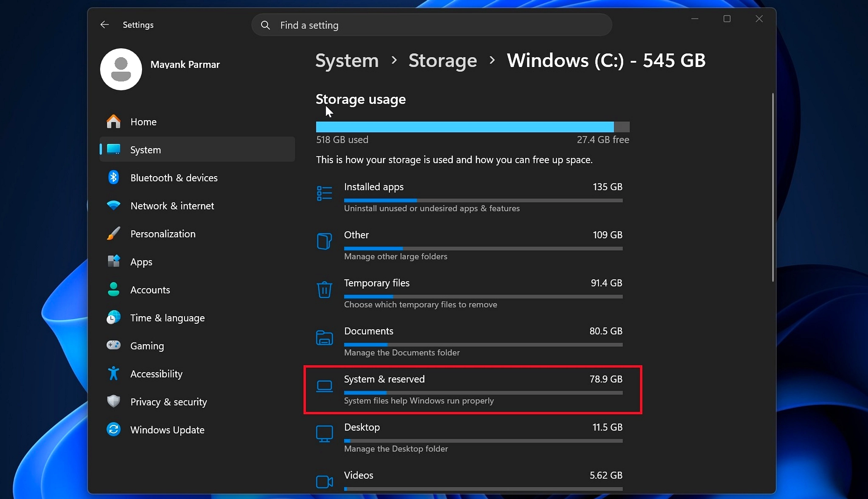Screen dimensions: 868x499
Task: Click the Temporary files trash icon
Action: click(325, 290)
